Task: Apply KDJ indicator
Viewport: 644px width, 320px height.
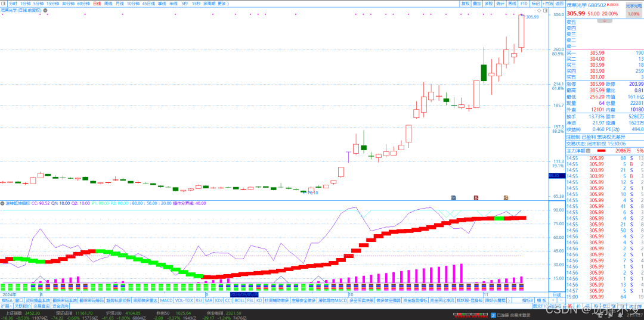Action: pyautogui.click(x=219, y=300)
